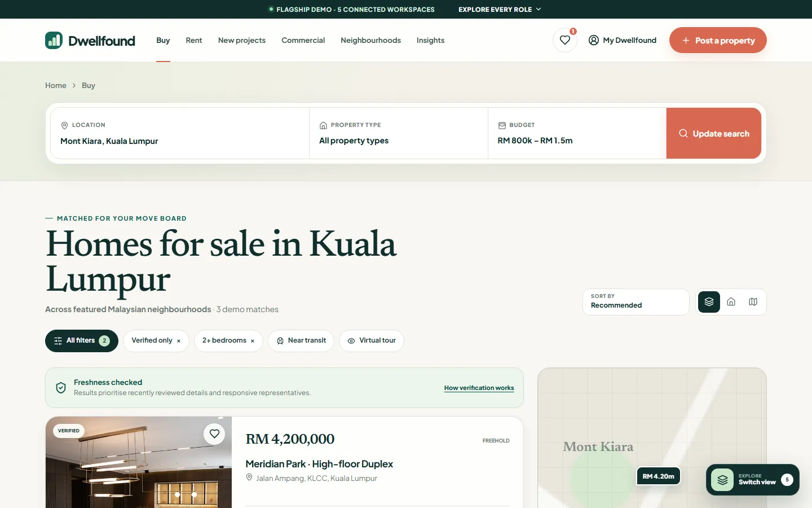812x508 pixels.
Task: Click the FREEHOLD tenure label
Action: click(x=496, y=441)
